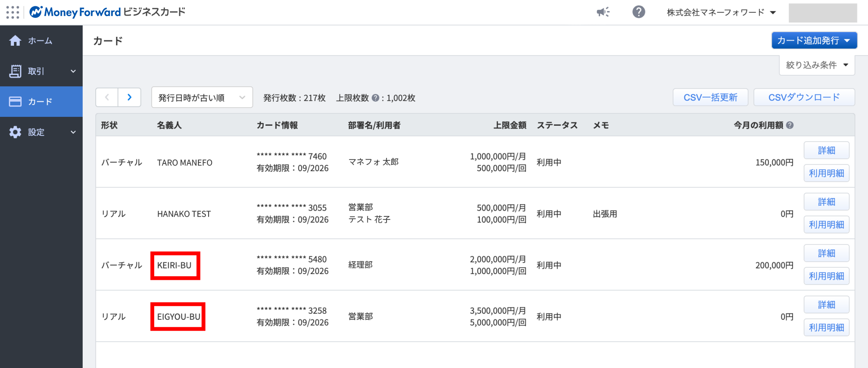Open the help question mark icon

[x=638, y=12]
